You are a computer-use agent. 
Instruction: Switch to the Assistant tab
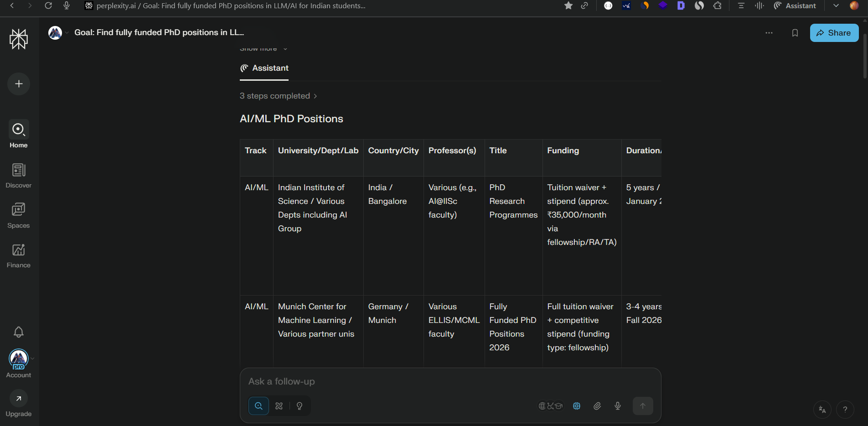pyautogui.click(x=264, y=68)
